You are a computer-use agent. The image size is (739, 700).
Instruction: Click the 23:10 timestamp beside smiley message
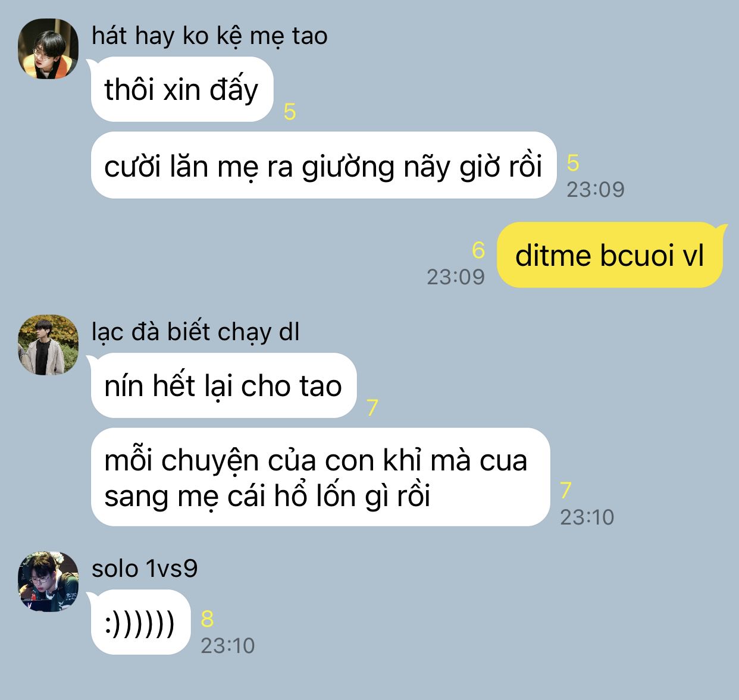coord(228,645)
